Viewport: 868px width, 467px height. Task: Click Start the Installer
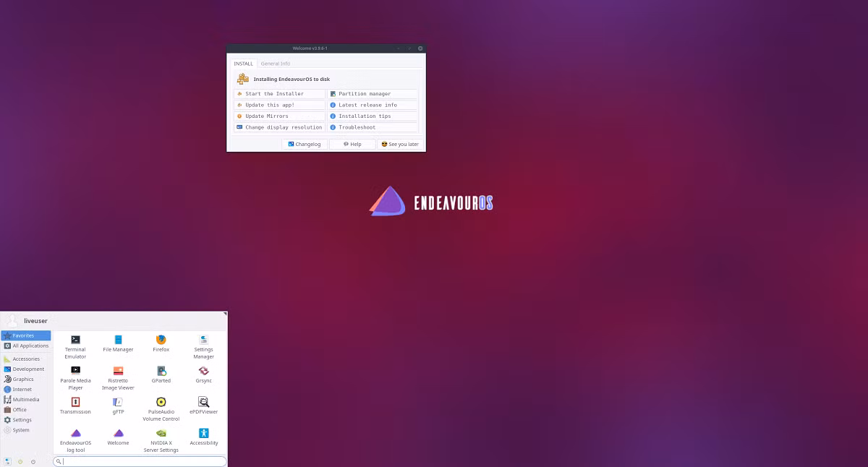coord(279,94)
